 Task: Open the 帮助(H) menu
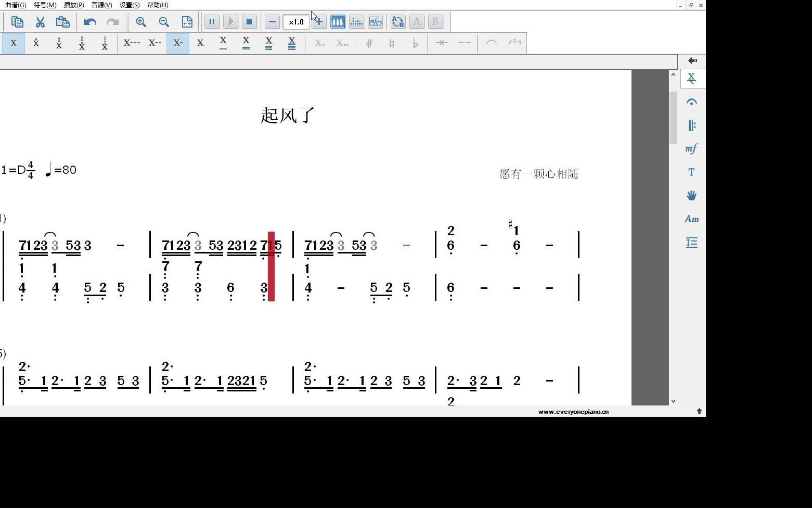158,5
